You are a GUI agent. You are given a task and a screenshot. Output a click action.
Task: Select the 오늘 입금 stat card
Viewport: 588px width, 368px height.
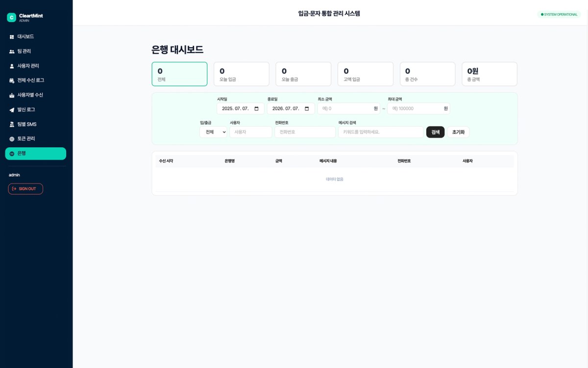click(242, 74)
